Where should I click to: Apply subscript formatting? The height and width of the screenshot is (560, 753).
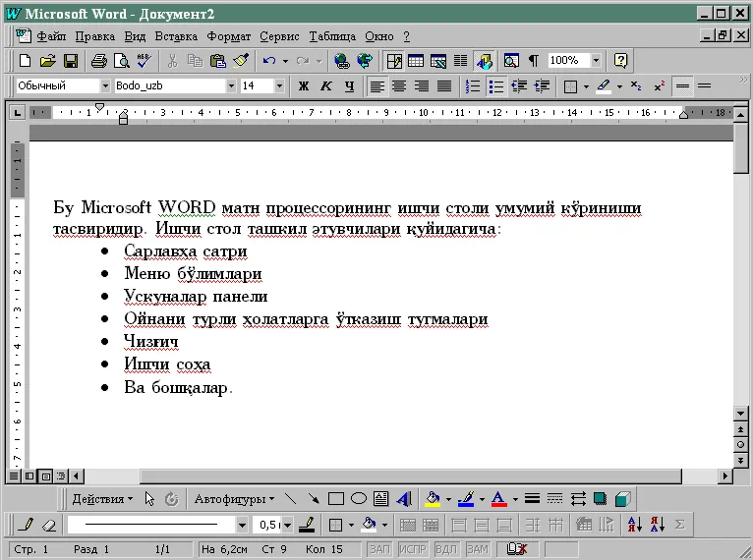636,86
